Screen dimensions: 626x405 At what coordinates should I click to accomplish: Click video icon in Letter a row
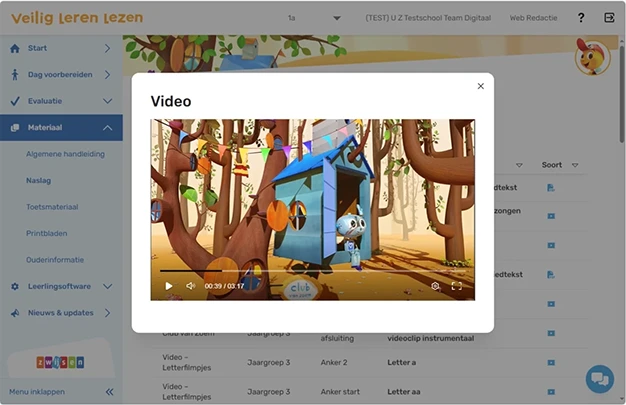point(551,363)
